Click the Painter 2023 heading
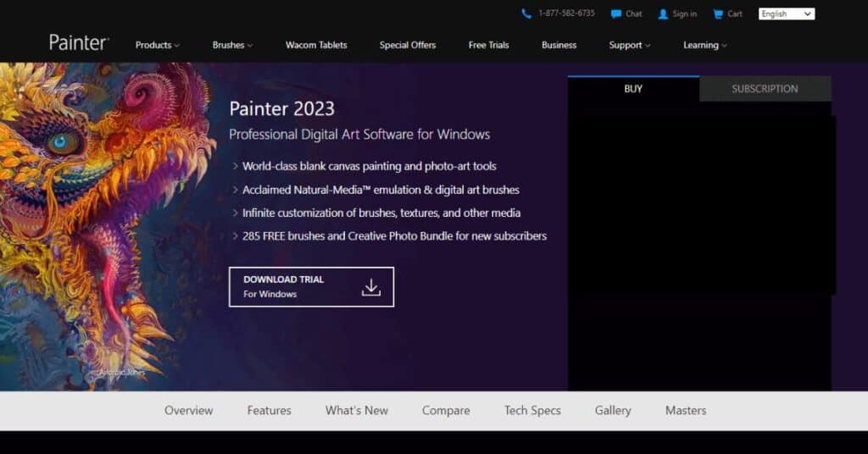 [x=281, y=109]
